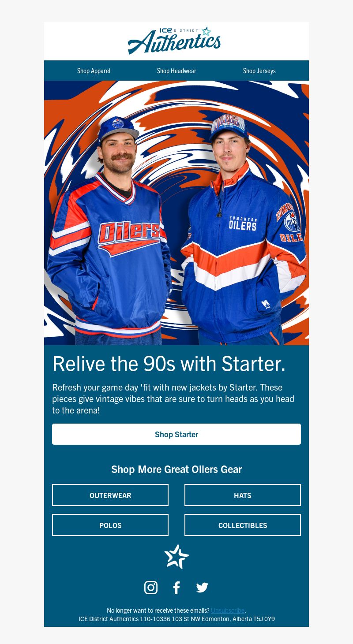Viewport: 353px width, 644px height.
Task: Follow the Unsubscribe link
Action: [x=228, y=610]
